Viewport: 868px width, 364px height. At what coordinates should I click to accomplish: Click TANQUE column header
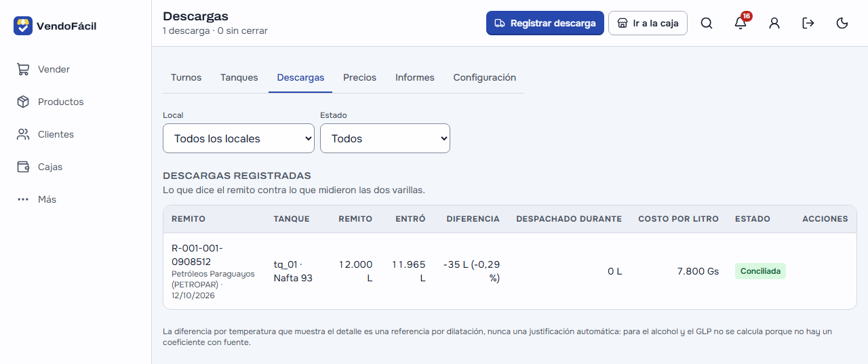pos(292,219)
